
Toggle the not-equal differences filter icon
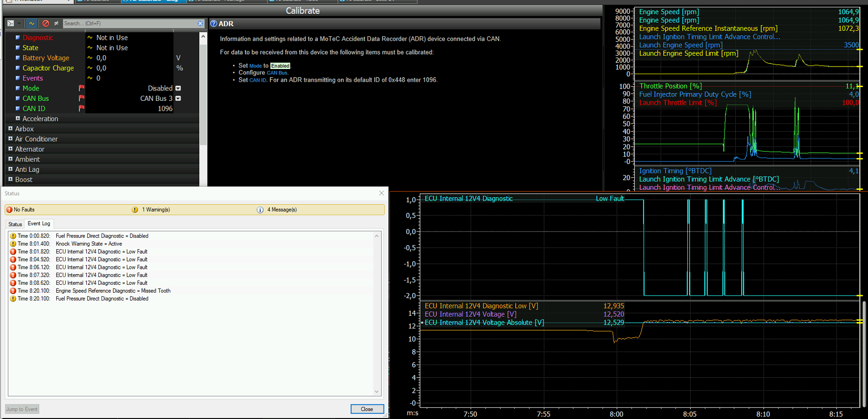(x=56, y=23)
